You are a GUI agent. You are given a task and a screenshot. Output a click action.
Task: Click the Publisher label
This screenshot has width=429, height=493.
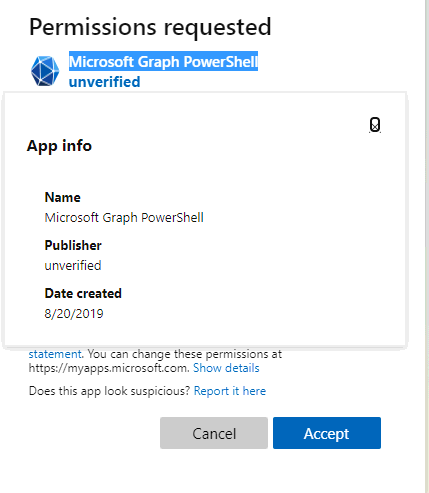pos(73,245)
